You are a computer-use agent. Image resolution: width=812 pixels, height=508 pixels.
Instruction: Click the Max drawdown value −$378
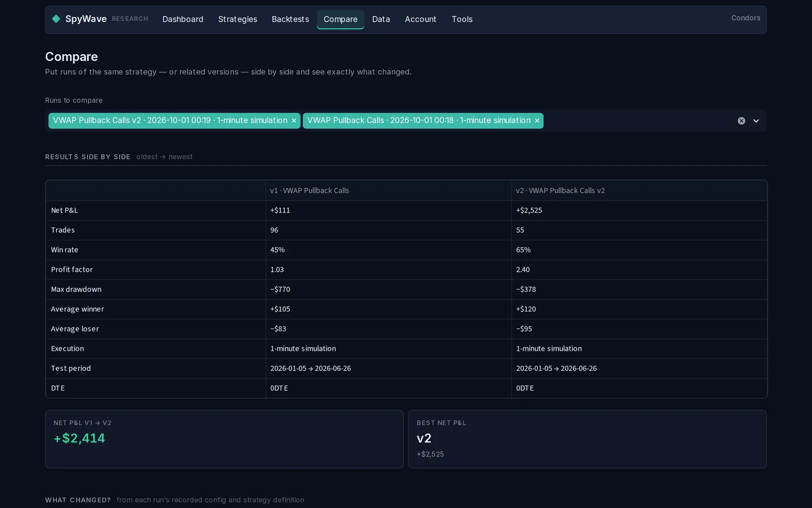click(x=526, y=290)
